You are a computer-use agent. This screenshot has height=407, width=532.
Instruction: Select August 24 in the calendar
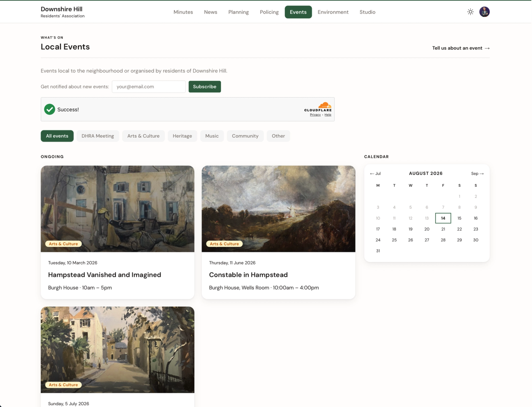(378, 240)
